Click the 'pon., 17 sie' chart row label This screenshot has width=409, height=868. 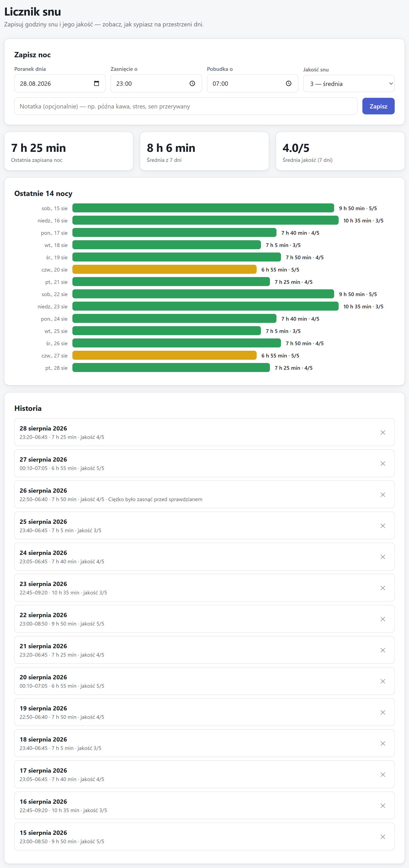point(54,233)
